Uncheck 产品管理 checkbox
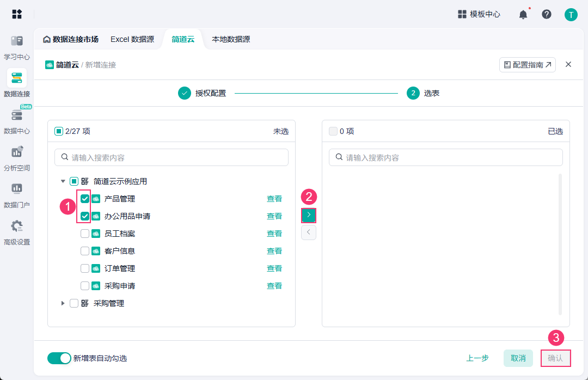 pyautogui.click(x=85, y=199)
